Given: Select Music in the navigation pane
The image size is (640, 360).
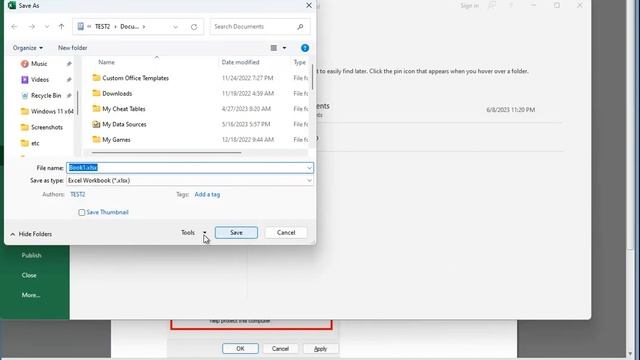Looking at the screenshot, I should (x=39, y=64).
